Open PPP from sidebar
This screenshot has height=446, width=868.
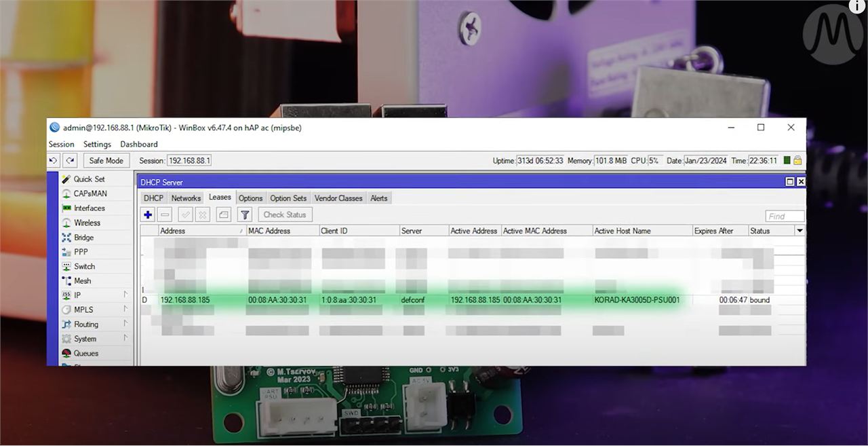point(81,252)
